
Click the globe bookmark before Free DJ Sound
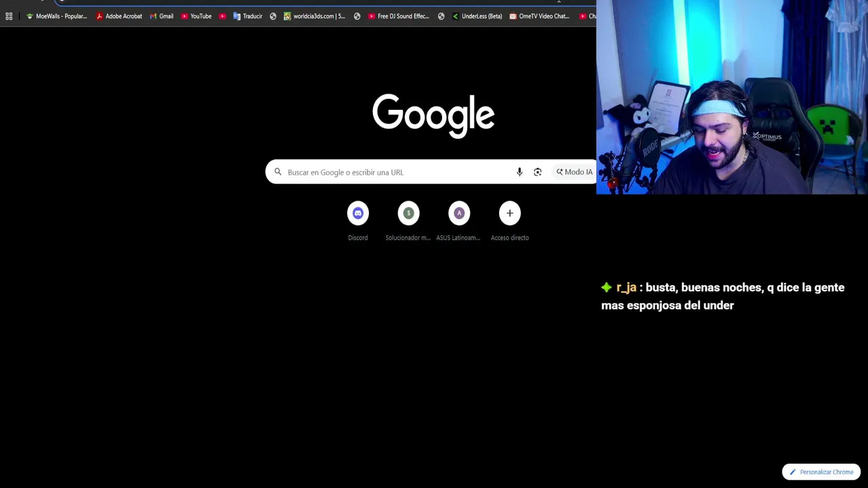[x=357, y=16]
